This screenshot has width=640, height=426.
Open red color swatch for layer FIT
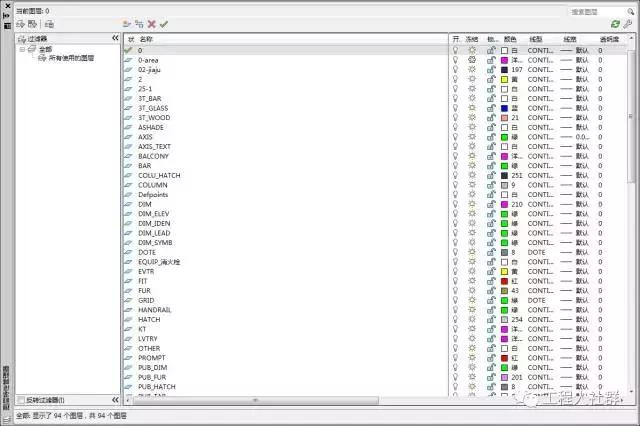(504, 281)
